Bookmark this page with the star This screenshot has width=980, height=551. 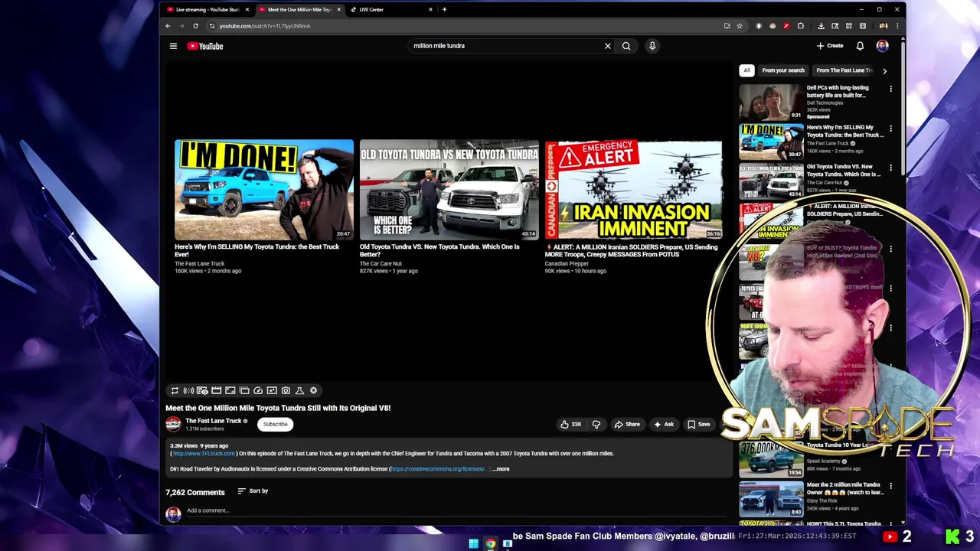[x=740, y=26]
